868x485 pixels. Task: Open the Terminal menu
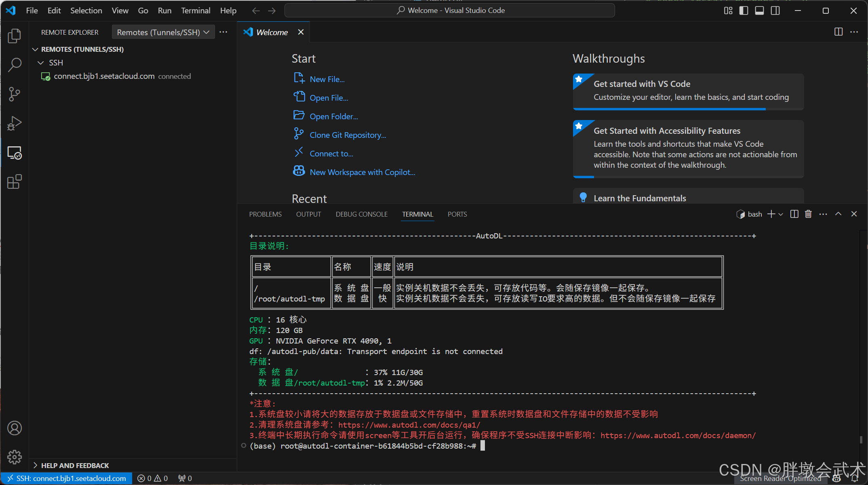(196, 11)
